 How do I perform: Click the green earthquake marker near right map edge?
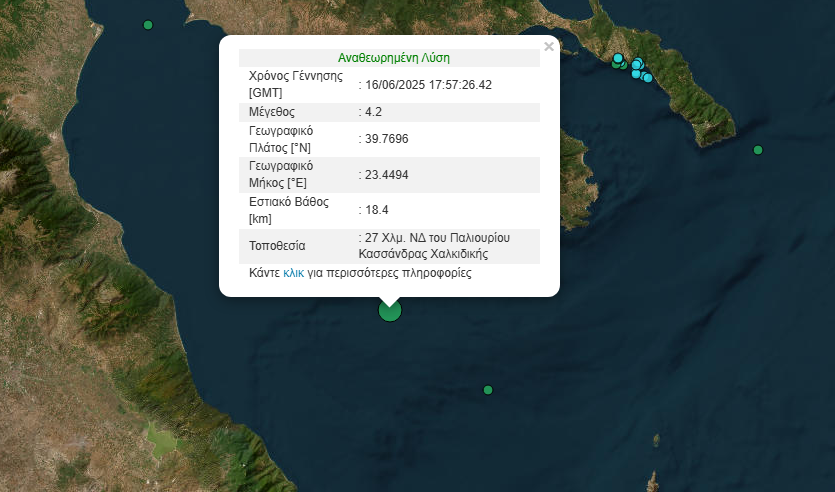pyautogui.click(x=758, y=150)
